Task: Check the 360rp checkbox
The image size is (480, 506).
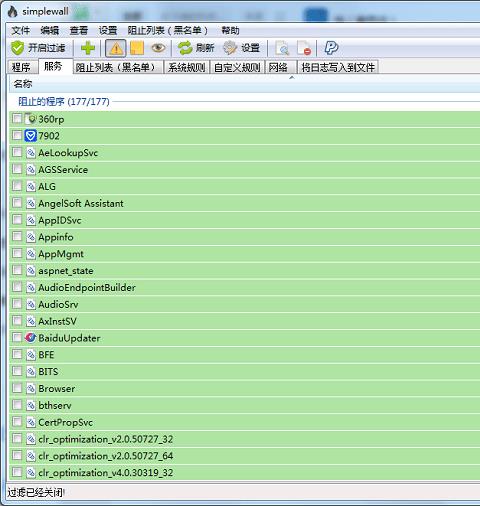Action: tap(17, 118)
